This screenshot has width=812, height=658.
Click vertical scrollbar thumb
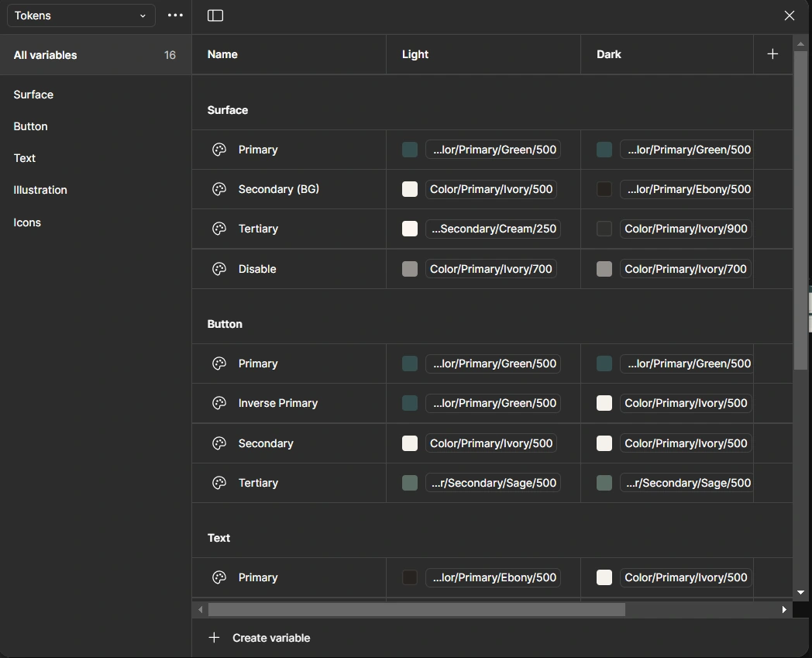click(x=800, y=211)
